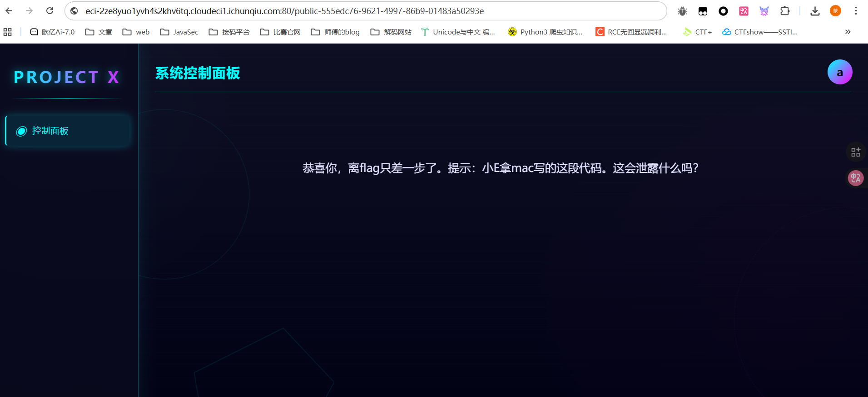Select 控制面板 in the sidebar

pos(68,131)
